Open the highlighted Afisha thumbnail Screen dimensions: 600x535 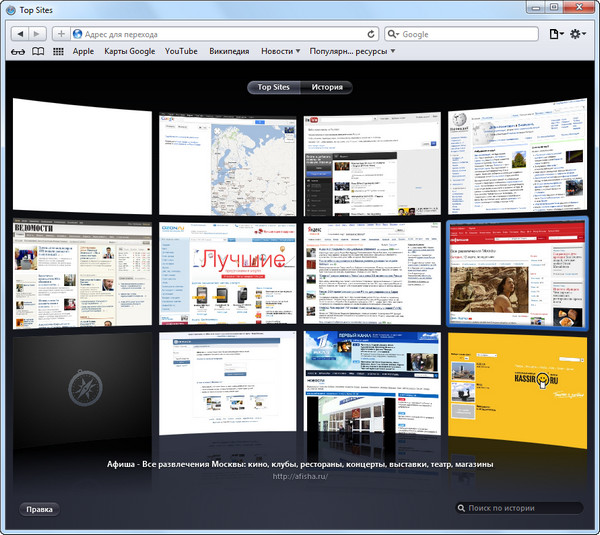517,272
